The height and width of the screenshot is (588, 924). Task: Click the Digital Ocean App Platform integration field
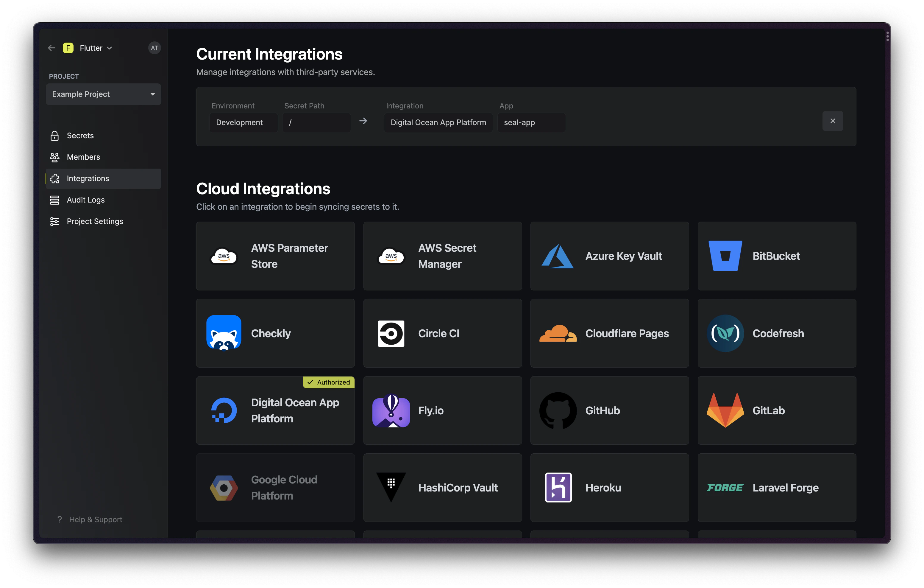438,122
